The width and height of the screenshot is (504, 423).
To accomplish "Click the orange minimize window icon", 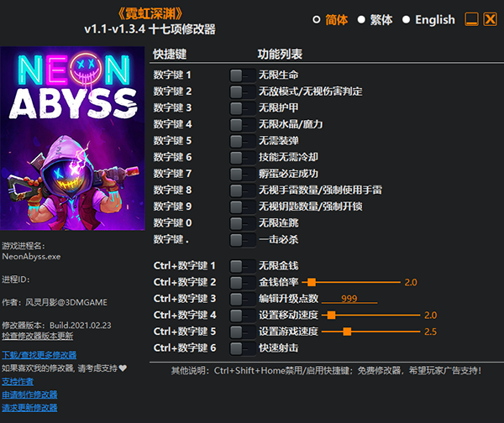I will (x=471, y=19).
